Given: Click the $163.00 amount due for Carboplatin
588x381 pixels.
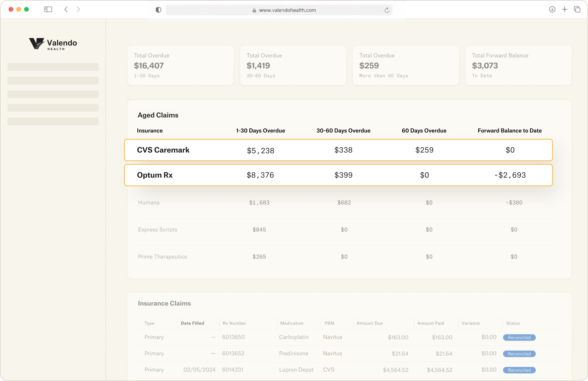Looking at the screenshot, I should pos(398,337).
